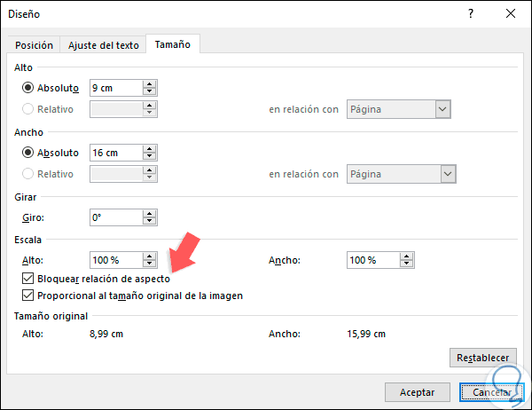Viewport: 532px width, 410px height.
Task: Increase the scale Alto percentage spinner
Action: 150,256
